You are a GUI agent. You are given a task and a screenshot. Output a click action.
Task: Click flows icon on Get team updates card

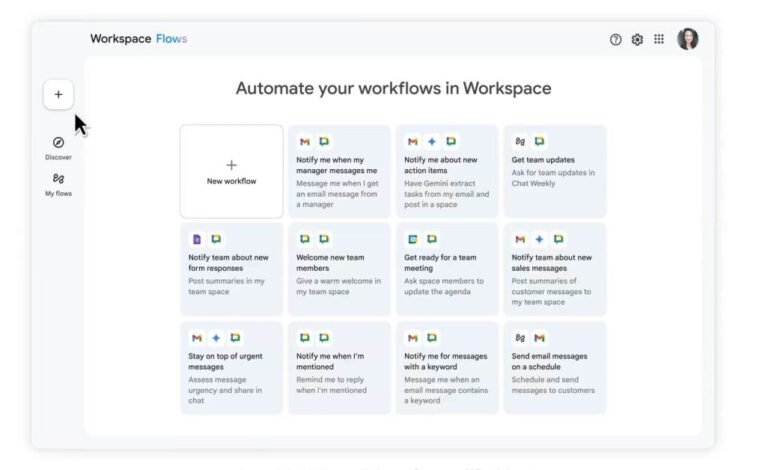[x=520, y=142]
